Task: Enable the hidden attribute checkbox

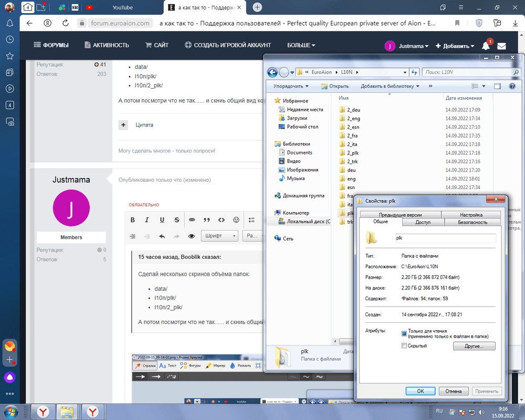Action: pyautogui.click(x=404, y=346)
